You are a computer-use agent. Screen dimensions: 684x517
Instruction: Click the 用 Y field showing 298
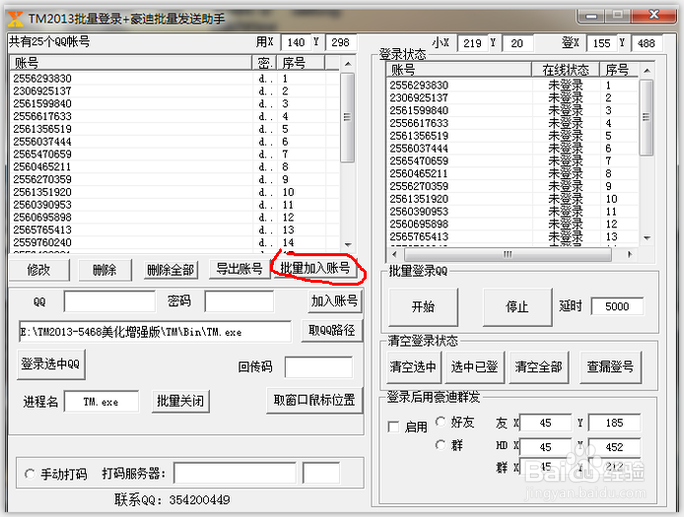tap(341, 42)
